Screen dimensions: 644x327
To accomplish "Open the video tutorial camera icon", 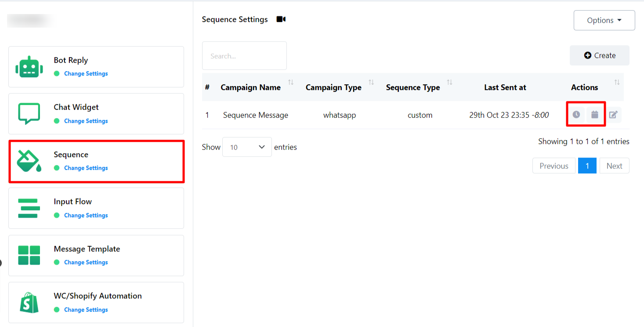I will 281,19.
